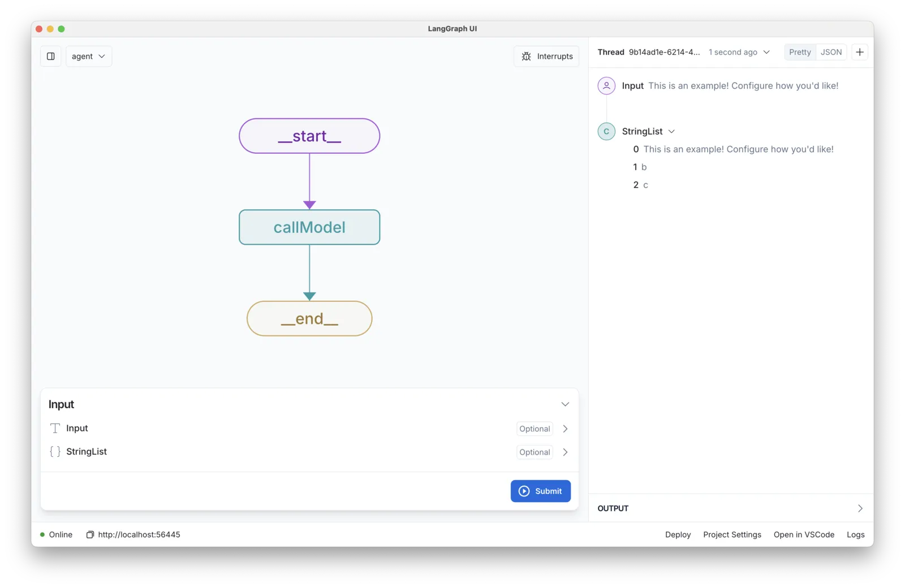Expand the thread history dropdown
The width and height of the screenshot is (905, 588).
point(766,52)
